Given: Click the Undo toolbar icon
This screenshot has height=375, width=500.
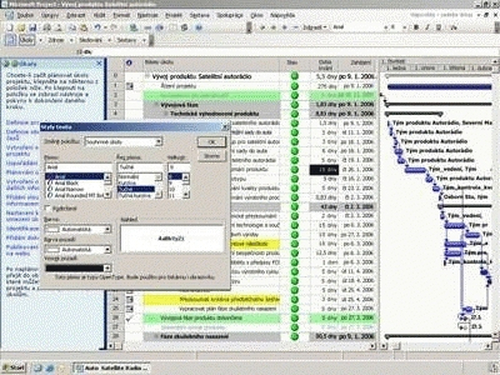Looking at the screenshot, I should pyautogui.click(x=97, y=28).
